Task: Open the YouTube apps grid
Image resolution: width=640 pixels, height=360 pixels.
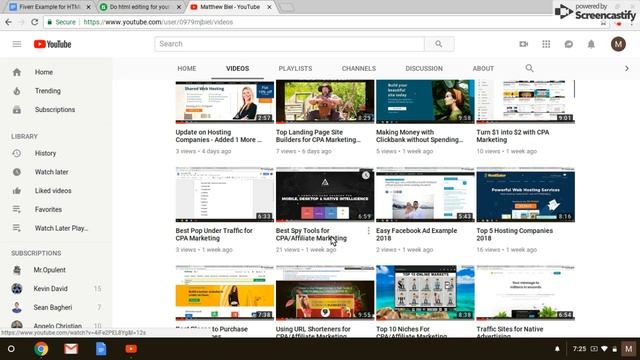Action: click(546, 44)
